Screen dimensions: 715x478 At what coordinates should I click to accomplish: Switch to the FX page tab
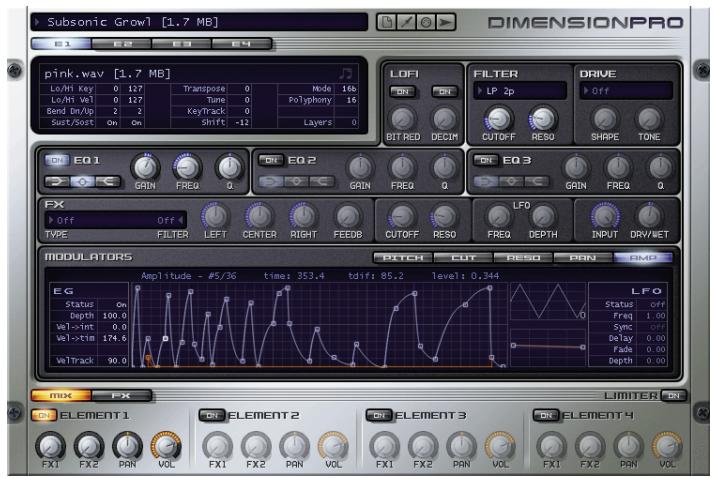coord(121,395)
